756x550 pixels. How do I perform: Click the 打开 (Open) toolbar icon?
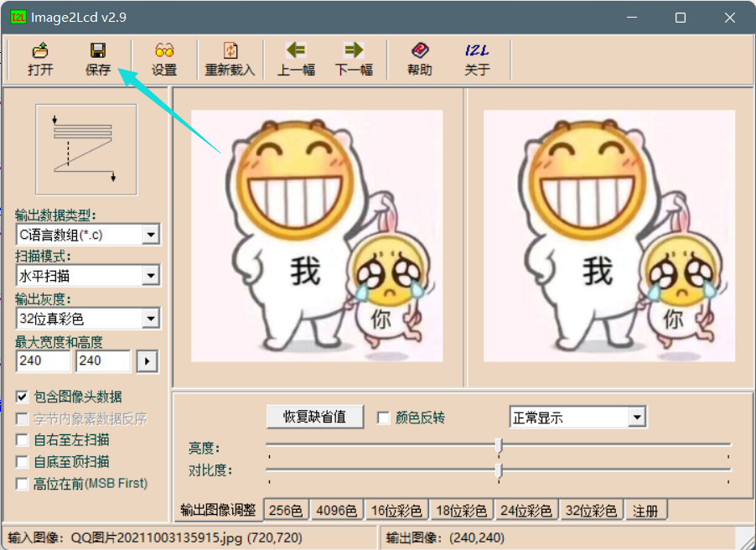pos(40,50)
